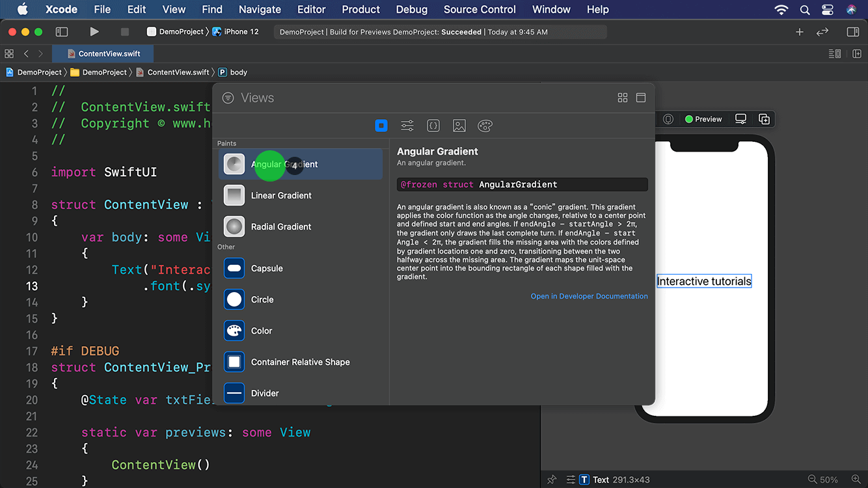
Task: Show the Modifiers library tab
Action: [407, 126]
